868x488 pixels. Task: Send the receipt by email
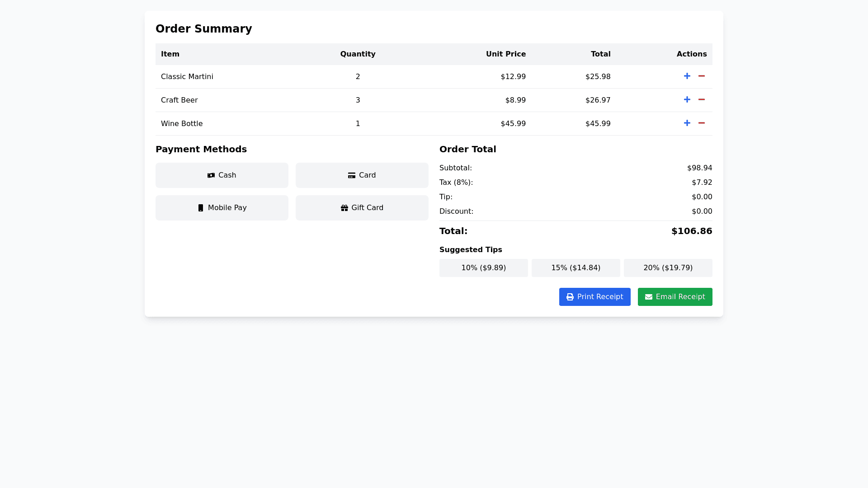pyautogui.click(x=675, y=297)
